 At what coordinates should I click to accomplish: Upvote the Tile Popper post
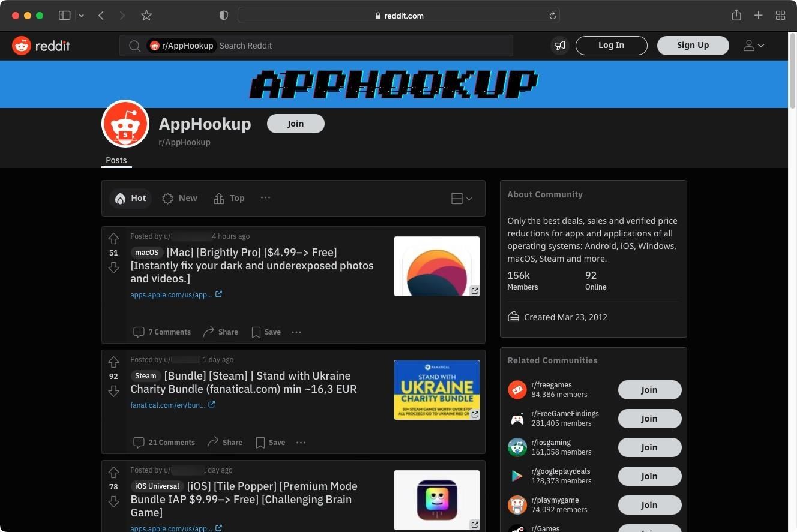click(113, 473)
